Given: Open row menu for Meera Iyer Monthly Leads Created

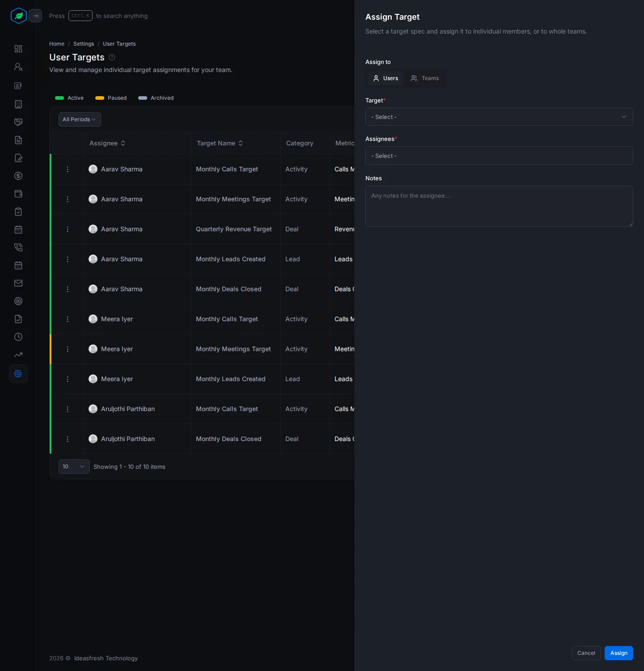Looking at the screenshot, I should click(68, 379).
